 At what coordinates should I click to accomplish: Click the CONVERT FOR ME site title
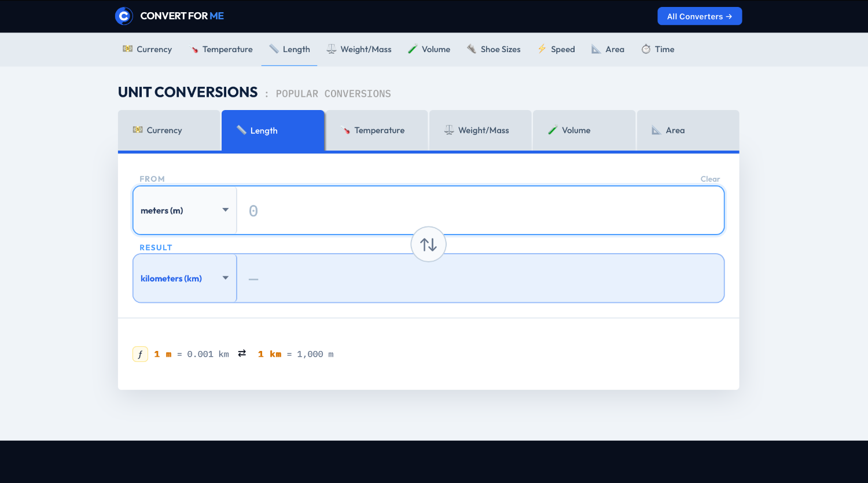point(182,16)
